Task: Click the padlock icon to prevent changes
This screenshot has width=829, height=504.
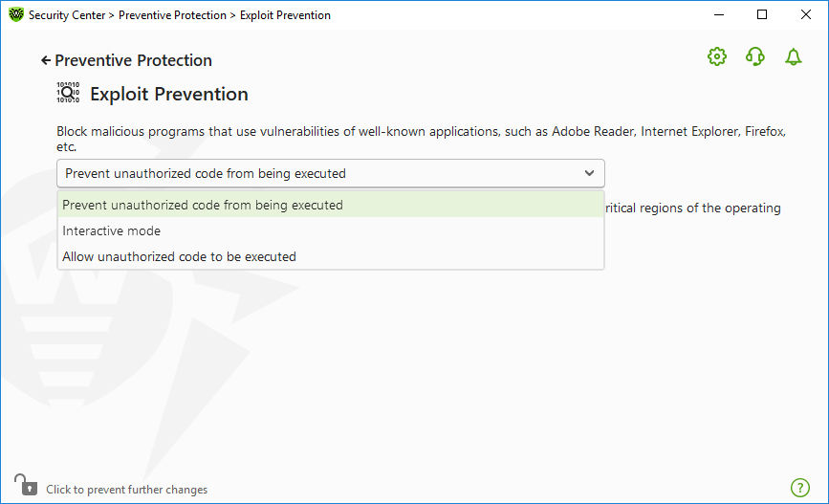Action: [x=26, y=485]
